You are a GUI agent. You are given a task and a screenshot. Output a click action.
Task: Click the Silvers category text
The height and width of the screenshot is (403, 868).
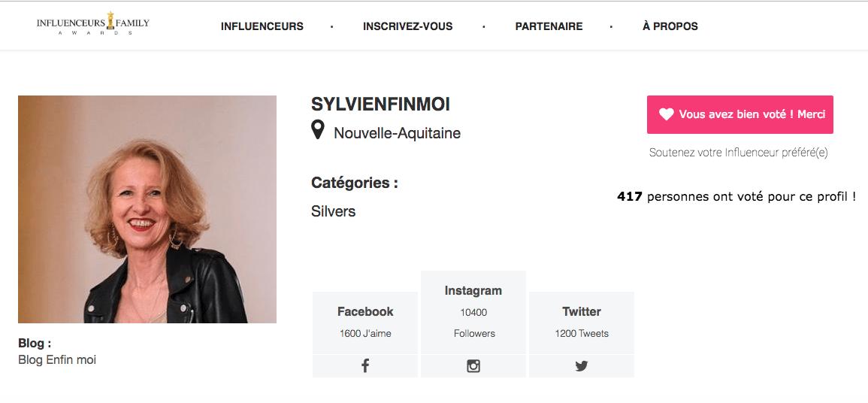333,211
